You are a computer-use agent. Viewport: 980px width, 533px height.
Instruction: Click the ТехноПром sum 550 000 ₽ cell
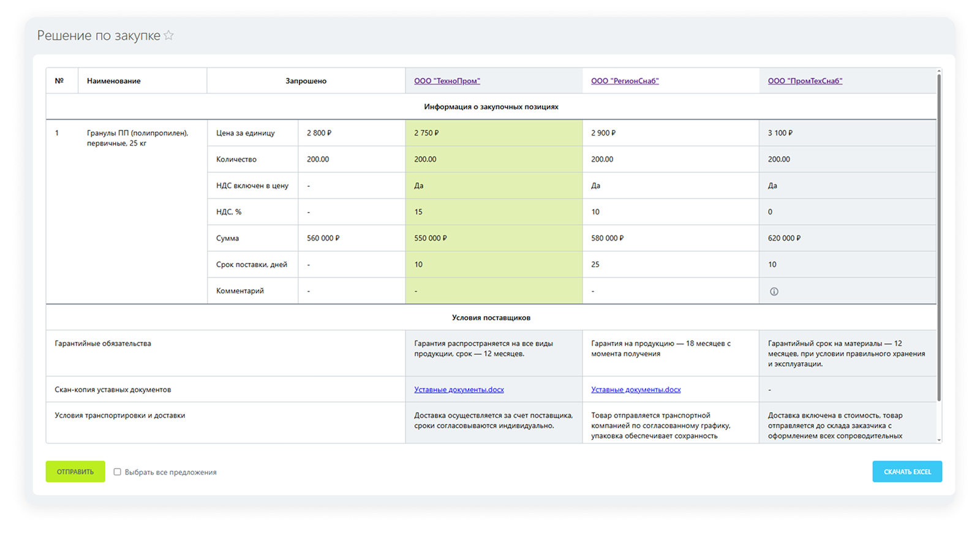tap(494, 238)
